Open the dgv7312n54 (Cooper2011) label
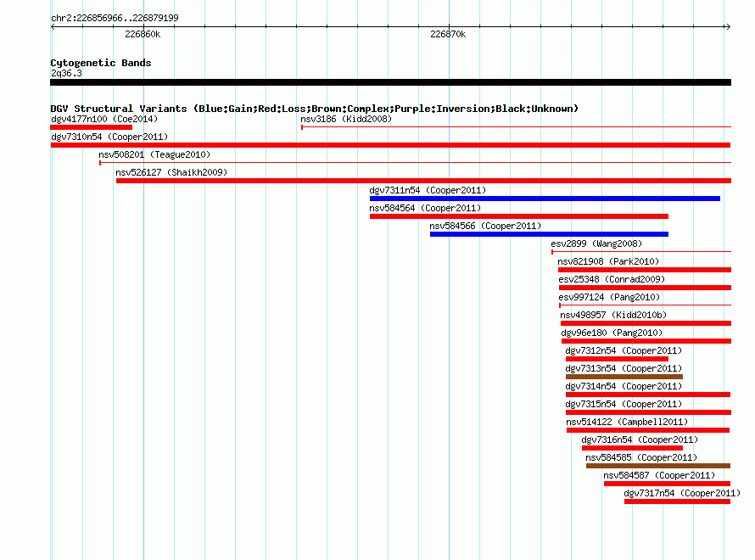The height and width of the screenshot is (560, 755). click(x=624, y=350)
